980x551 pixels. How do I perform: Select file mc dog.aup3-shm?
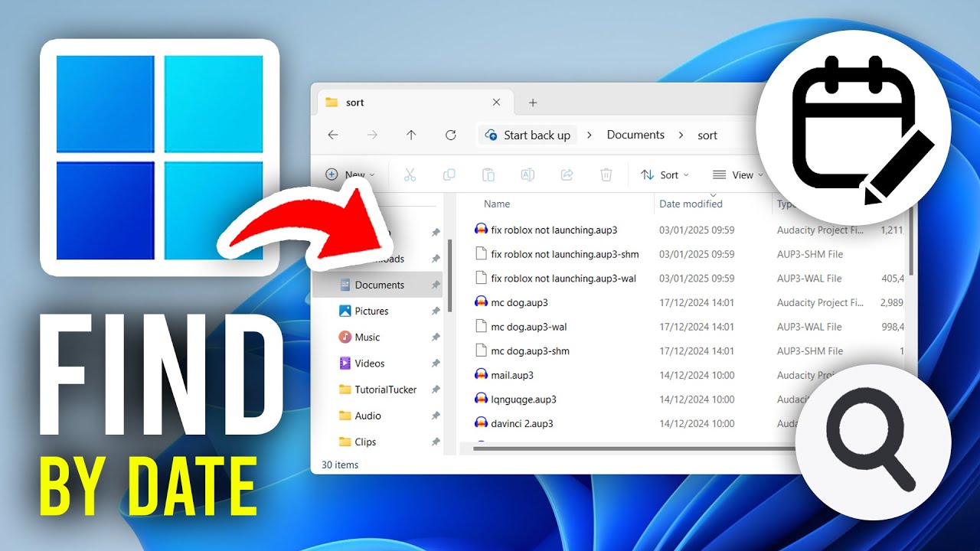pos(530,351)
